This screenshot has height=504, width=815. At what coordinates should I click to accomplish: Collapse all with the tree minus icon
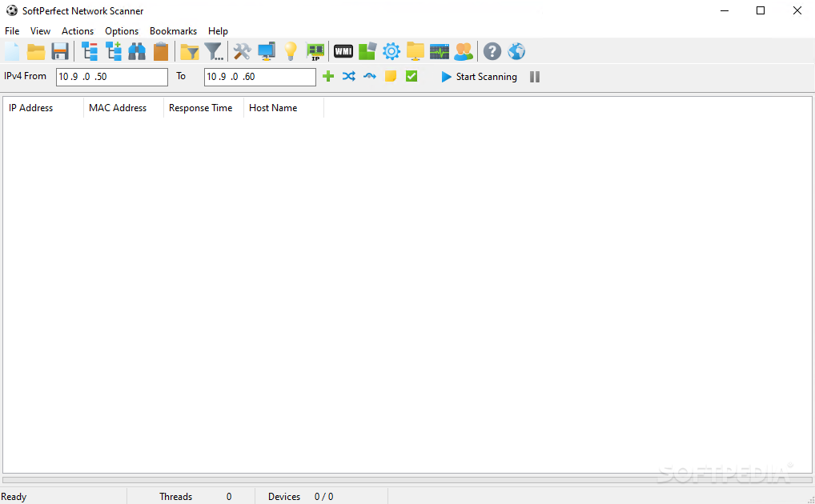(90, 51)
